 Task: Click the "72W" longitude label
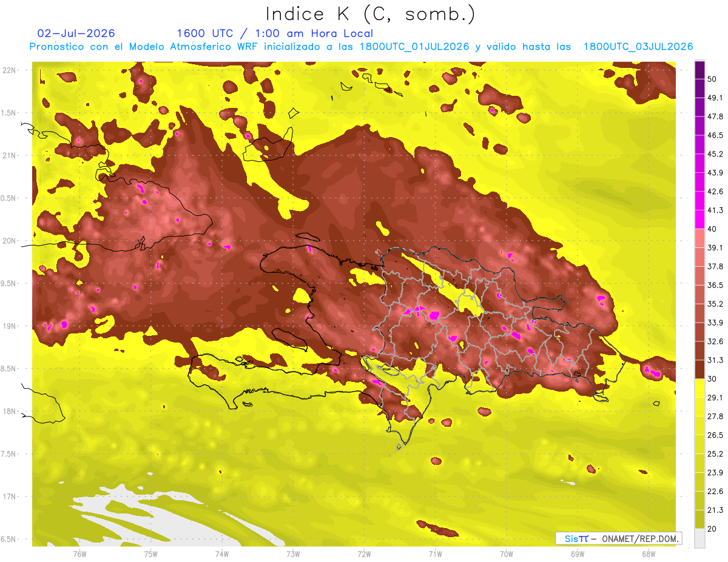pyautogui.click(x=364, y=554)
